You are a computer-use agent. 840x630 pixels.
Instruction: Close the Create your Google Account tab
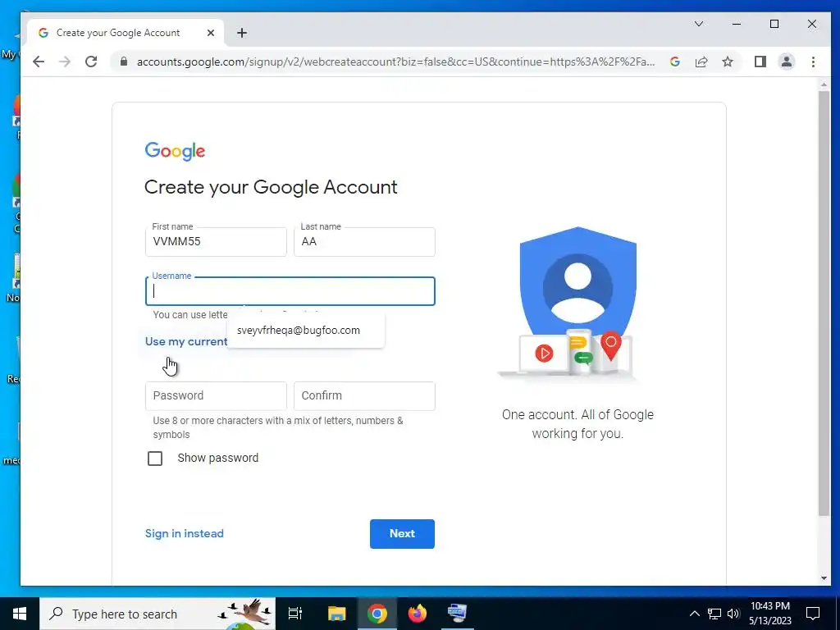pyautogui.click(x=211, y=33)
